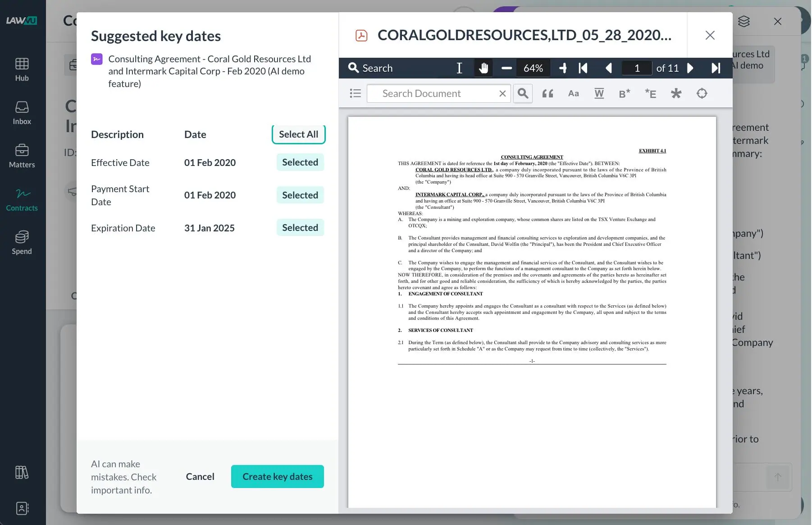Open the Inbox in sidebar
812x525 pixels.
tap(22, 113)
